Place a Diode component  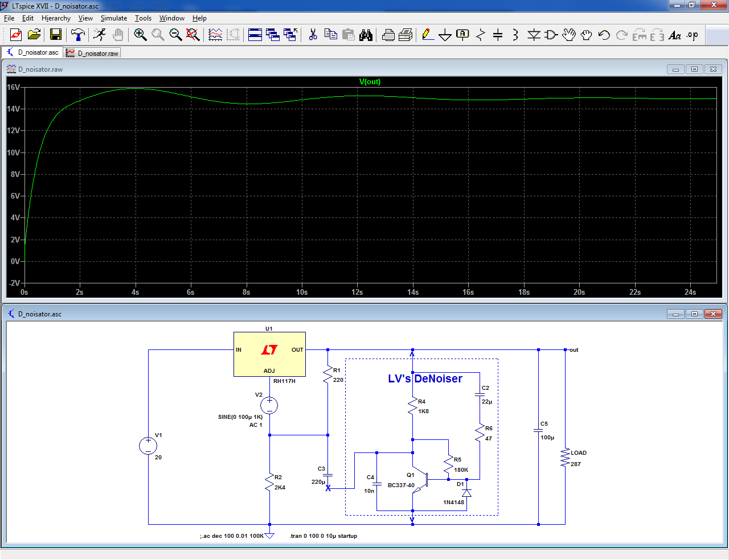coord(534,35)
